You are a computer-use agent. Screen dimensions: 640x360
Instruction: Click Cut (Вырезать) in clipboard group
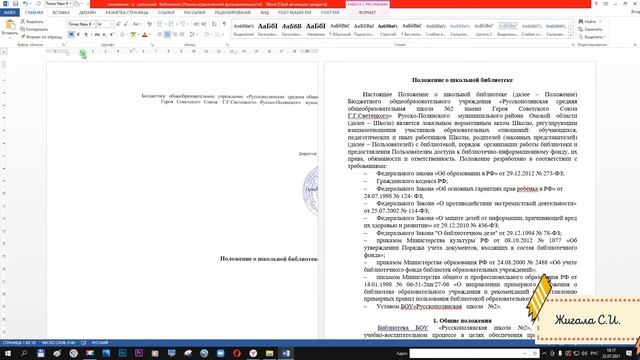click(32, 21)
